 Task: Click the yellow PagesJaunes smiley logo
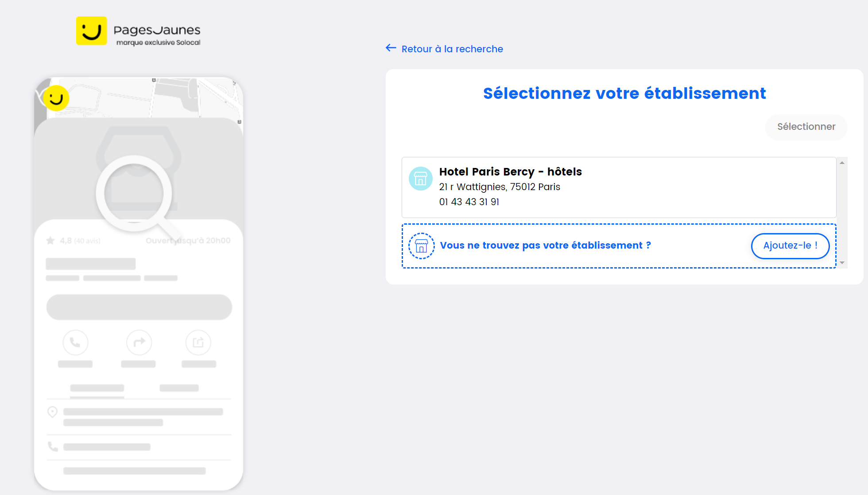pyautogui.click(x=92, y=31)
